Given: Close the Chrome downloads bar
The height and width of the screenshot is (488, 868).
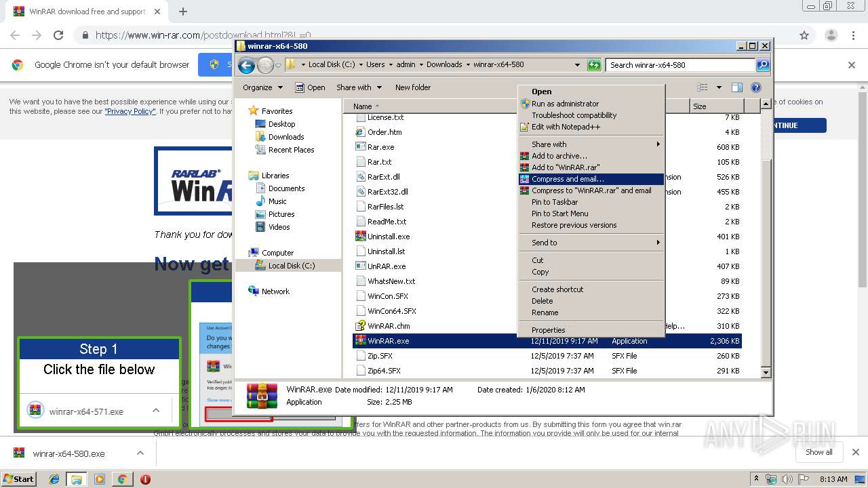Looking at the screenshot, I should 855,452.
